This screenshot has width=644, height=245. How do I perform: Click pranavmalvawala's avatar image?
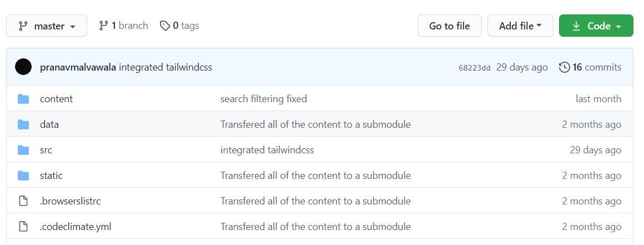23,67
